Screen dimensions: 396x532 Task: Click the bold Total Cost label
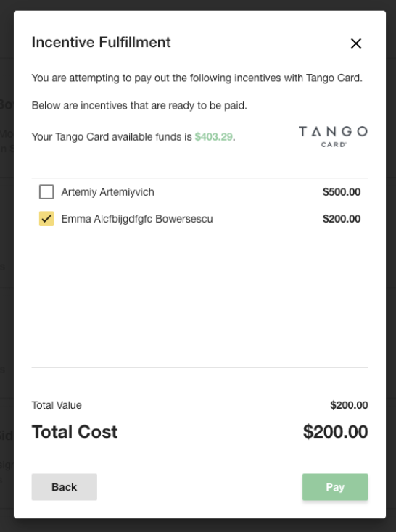[x=75, y=432]
